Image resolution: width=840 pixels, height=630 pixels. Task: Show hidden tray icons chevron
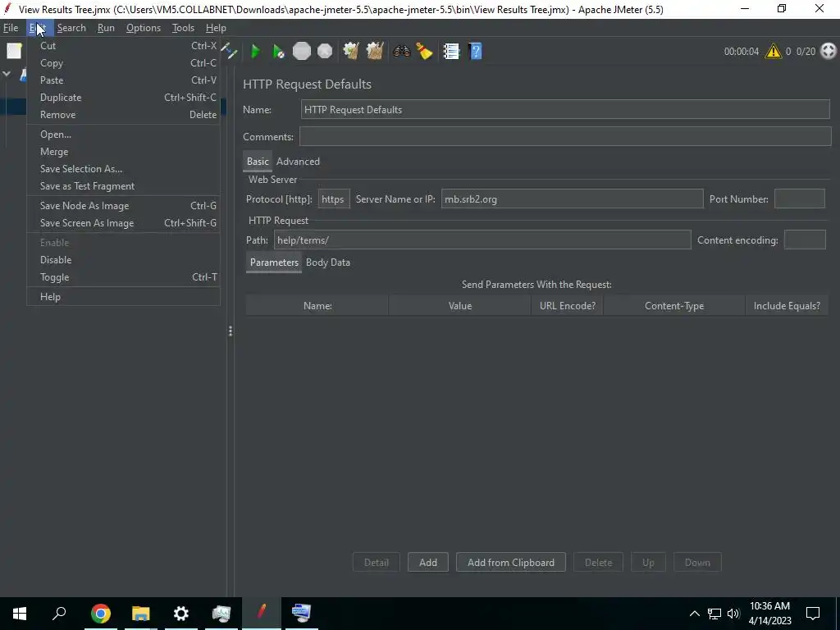click(x=694, y=614)
